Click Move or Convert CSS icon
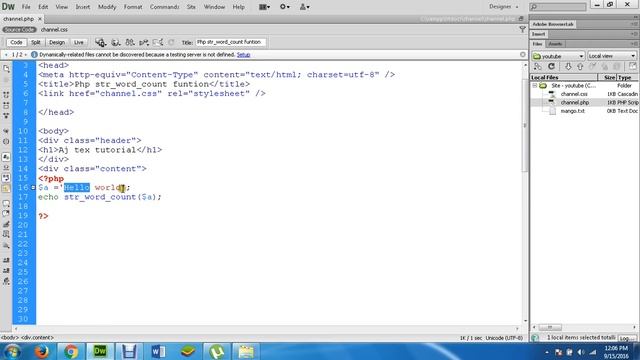 pyautogui.click(x=6, y=245)
